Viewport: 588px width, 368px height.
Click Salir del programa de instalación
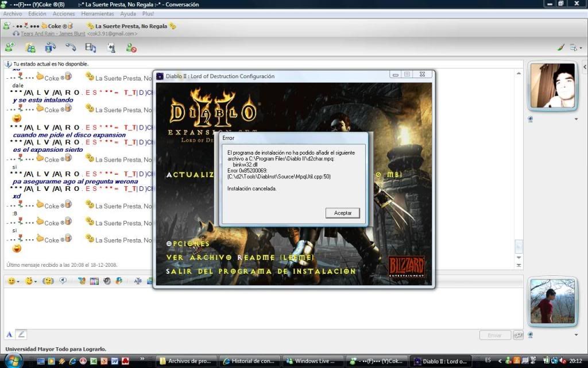261,271
